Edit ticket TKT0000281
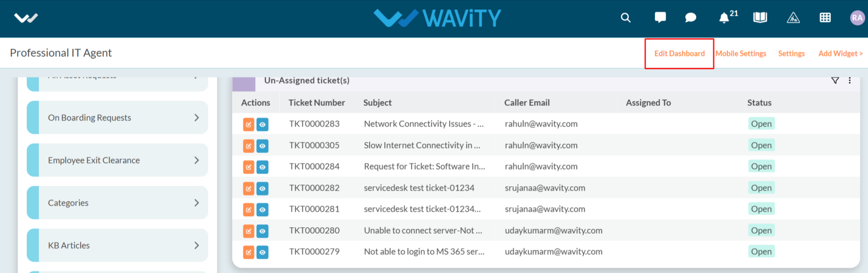Image resolution: width=868 pixels, height=273 pixels. (x=249, y=210)
